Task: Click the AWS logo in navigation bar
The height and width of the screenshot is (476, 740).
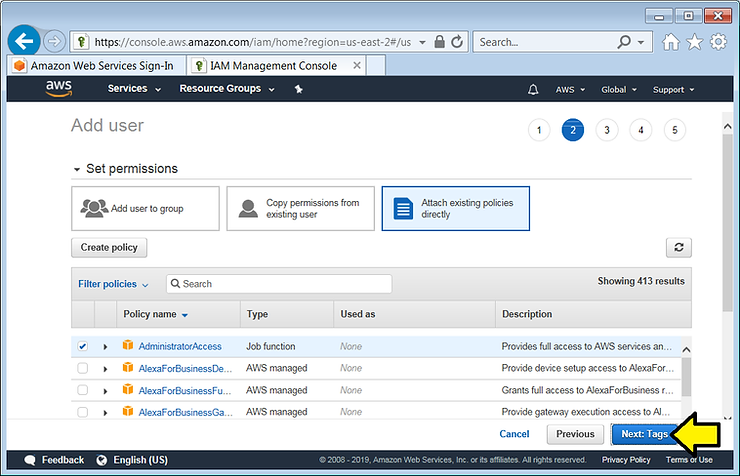Action: click(x=58, y=89)
